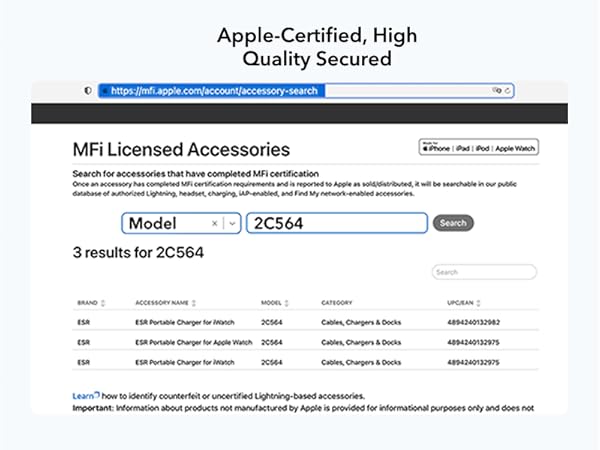Open the Learn link about counterfeit accessories
This screenshot has height=450, width=600.
83,396
